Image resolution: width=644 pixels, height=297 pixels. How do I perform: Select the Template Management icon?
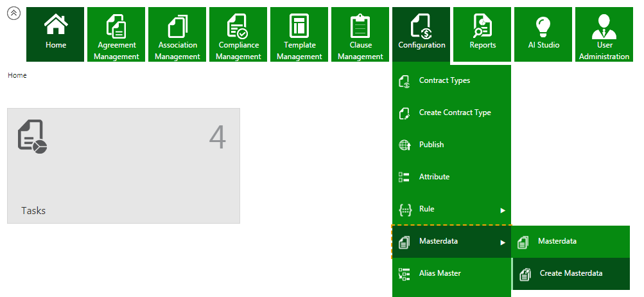[299, 26]
